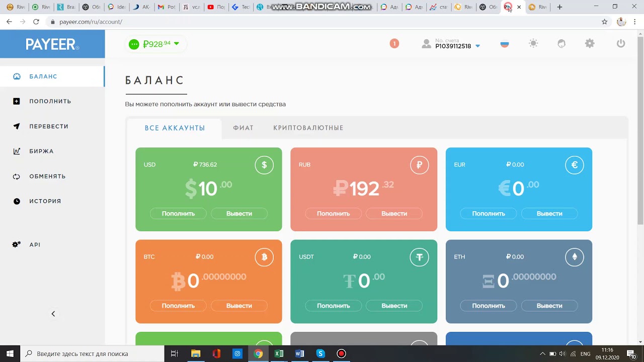Viewport: 644px width, 362px height.
Task: Close the active Payeer browser tab
Action: [x=519, y=7]
